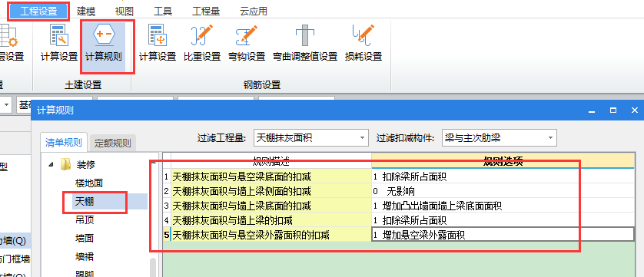Select 墙裙 in the tree
The height and width of the screenshot is (277, 644).
[x=85, y=257]
